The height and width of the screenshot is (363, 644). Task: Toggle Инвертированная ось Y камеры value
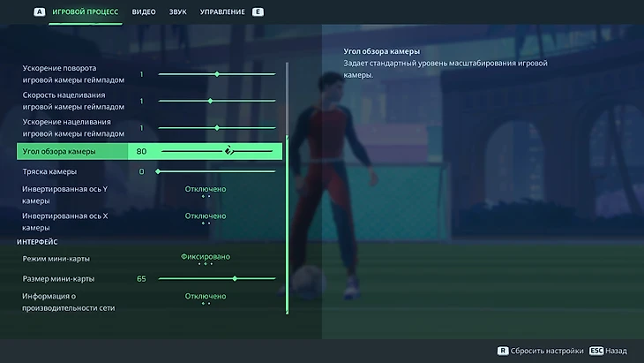(x=206, y=189)
